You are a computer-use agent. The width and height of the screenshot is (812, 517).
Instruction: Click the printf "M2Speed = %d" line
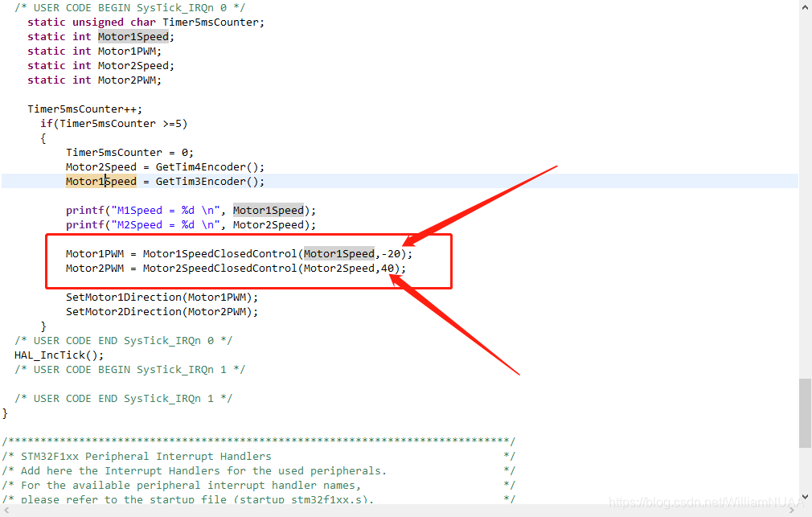click(x=191, y=225)
